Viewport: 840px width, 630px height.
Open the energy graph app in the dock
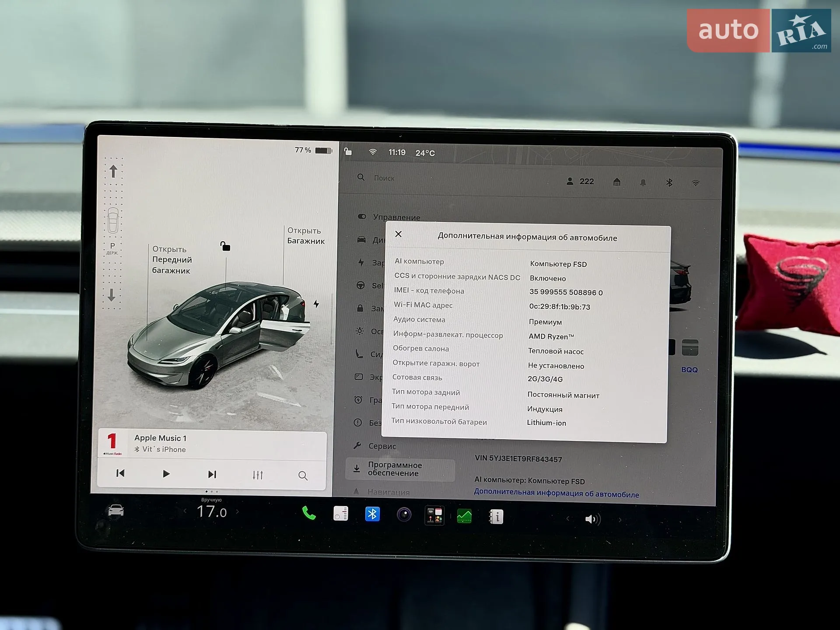pos(464,516)
